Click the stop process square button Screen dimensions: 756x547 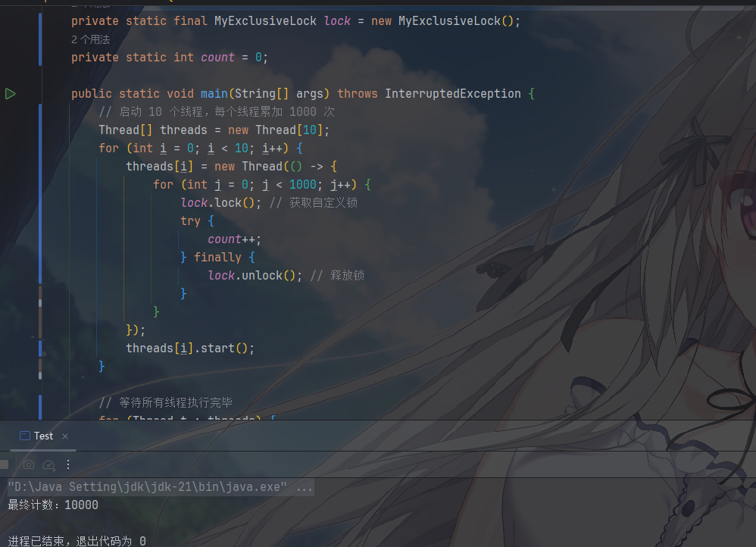pos(4,464)
